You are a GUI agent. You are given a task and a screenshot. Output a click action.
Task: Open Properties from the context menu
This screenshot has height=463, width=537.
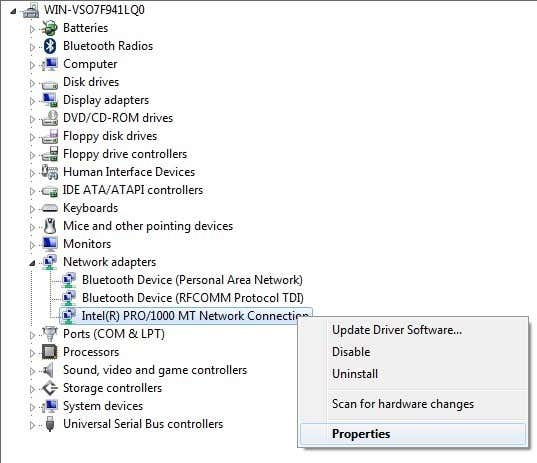pos(413,434)
